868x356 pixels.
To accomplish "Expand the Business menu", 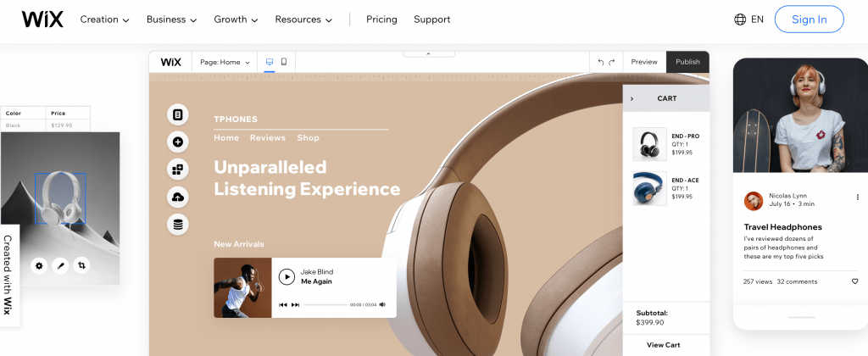I will coord(171,19).
